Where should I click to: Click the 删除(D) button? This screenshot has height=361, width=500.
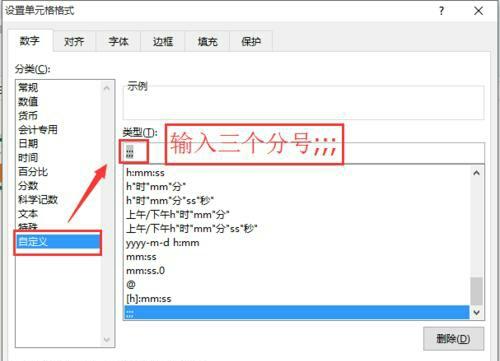click(453, 339)
